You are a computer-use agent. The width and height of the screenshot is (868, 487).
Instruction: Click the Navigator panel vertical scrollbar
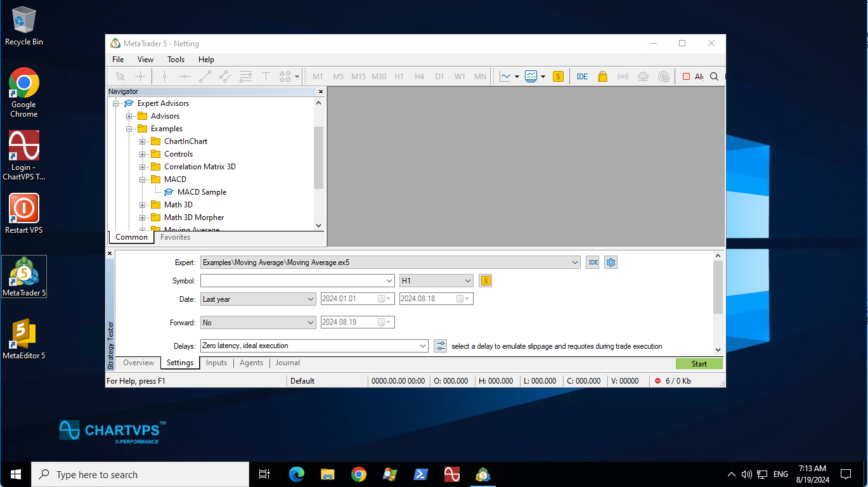coord(318,159)
